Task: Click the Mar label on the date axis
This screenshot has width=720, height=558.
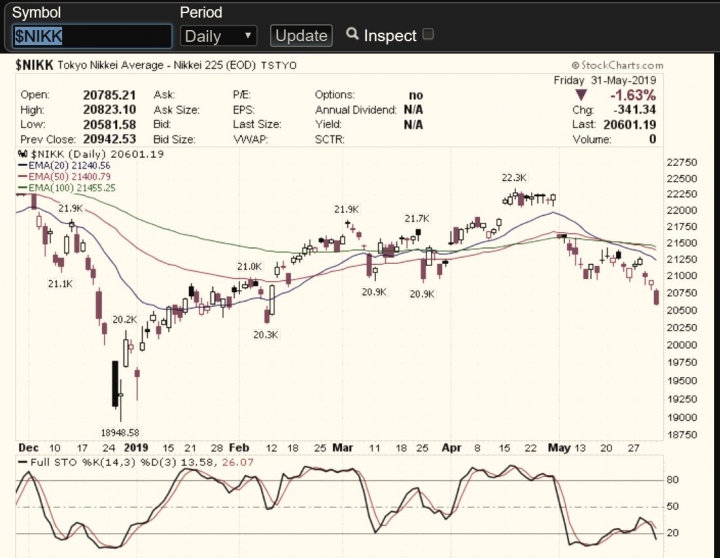Action: point(343,448)
